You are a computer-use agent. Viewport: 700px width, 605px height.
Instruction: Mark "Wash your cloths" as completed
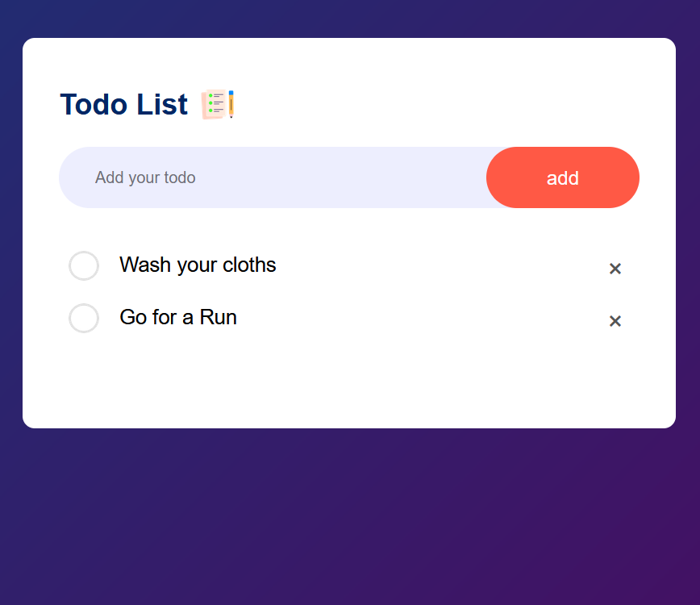(x=84, y=266)
